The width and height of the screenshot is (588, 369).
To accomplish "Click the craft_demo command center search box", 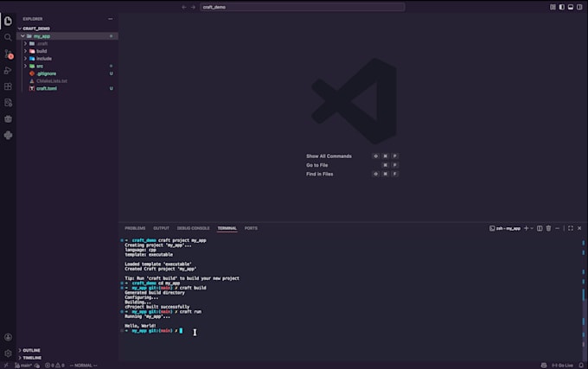I will [303, 7].
